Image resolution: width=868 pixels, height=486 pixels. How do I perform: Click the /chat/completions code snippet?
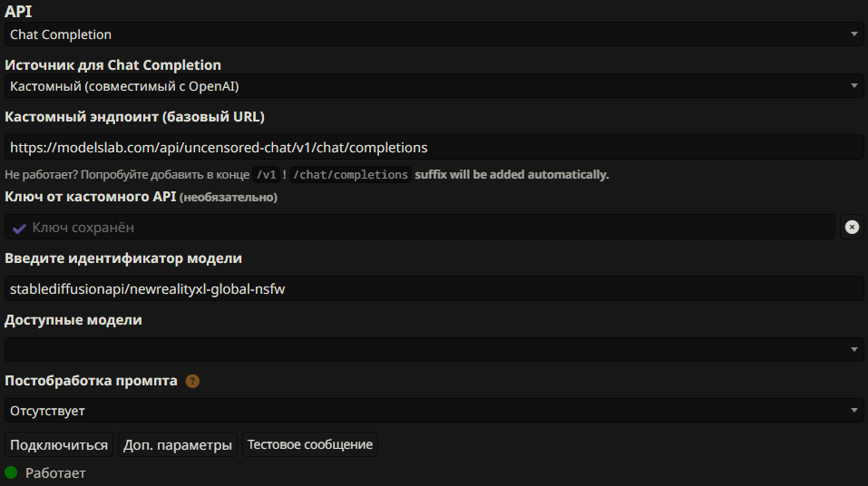pos(350,175)
